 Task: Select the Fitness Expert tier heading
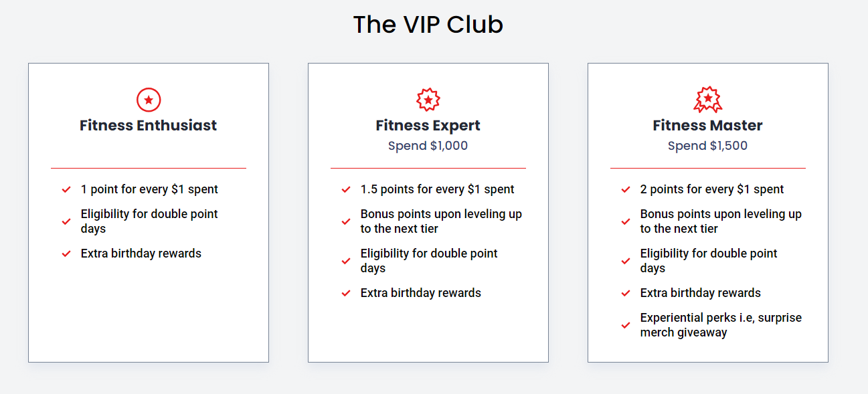point(428,125)
